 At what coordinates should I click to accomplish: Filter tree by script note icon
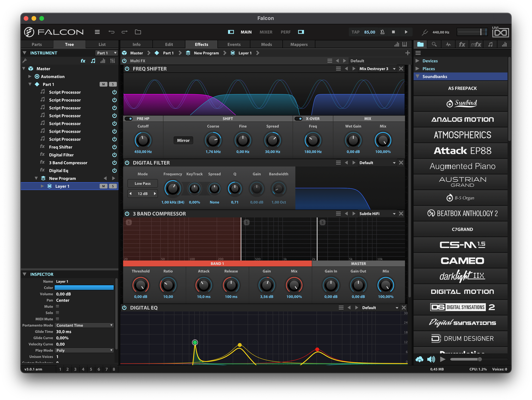[93, 61]
